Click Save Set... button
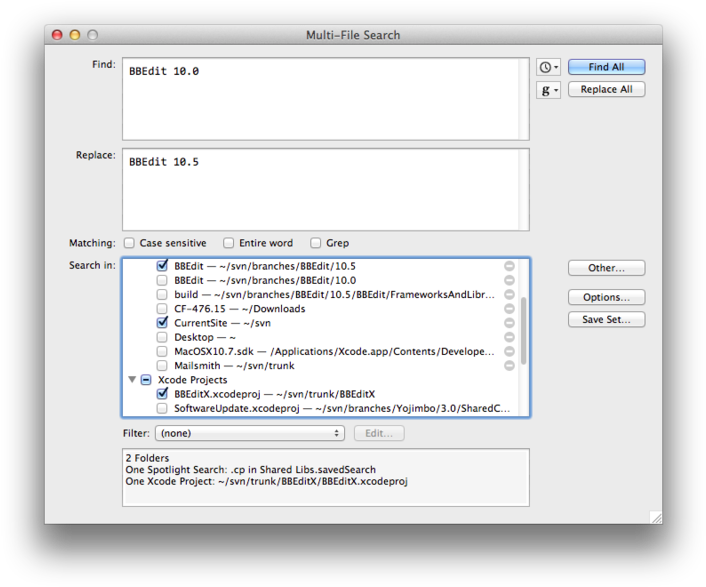 (606, 320)
